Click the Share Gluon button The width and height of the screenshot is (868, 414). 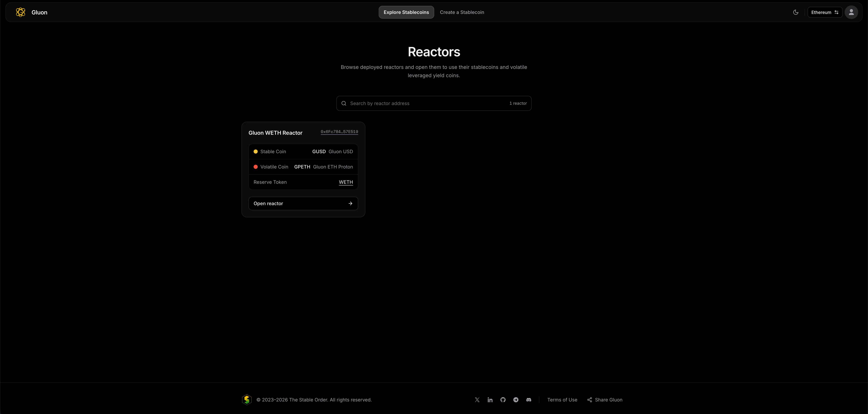point(605,400)
